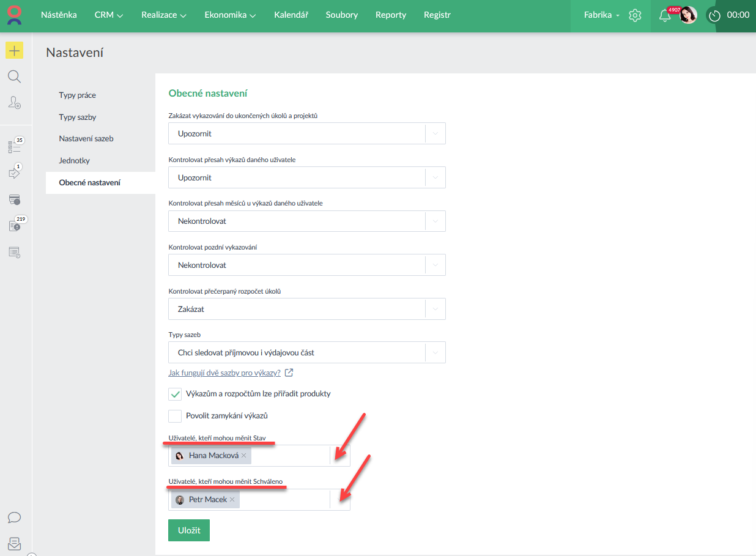The height and width of the screenshot is (556, 756).
Task: Open search with the magnifier icon
Action: point(15,76)
